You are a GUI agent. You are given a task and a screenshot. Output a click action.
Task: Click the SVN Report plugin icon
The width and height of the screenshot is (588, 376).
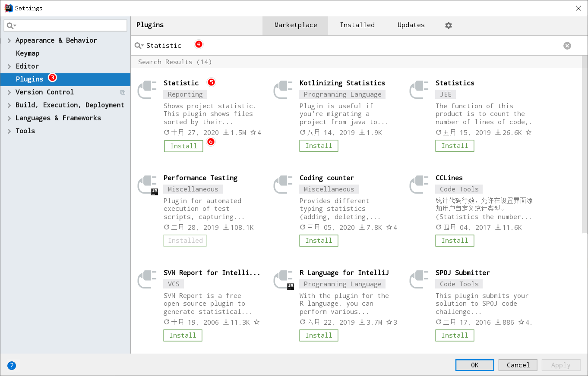147,279
